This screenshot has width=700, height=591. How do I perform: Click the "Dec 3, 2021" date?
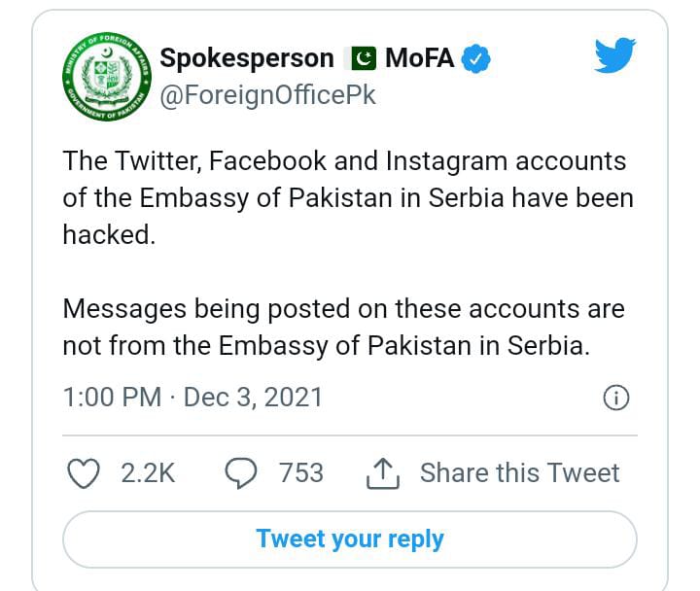[x=253, y=398]
